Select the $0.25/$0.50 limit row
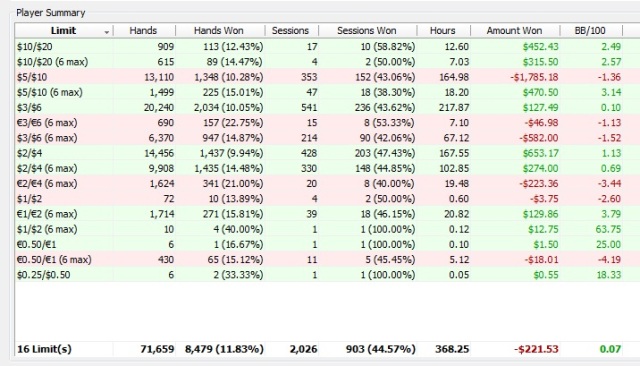The height and width of the screenshot is (366, 640). [x=327, y=275]
